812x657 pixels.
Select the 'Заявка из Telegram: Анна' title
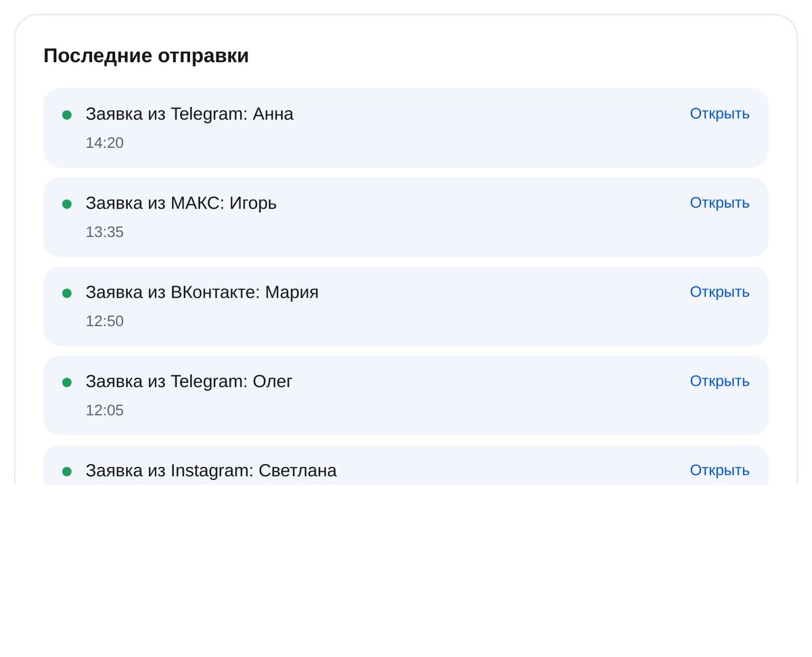pyautogui.click(x=189, y=114)
